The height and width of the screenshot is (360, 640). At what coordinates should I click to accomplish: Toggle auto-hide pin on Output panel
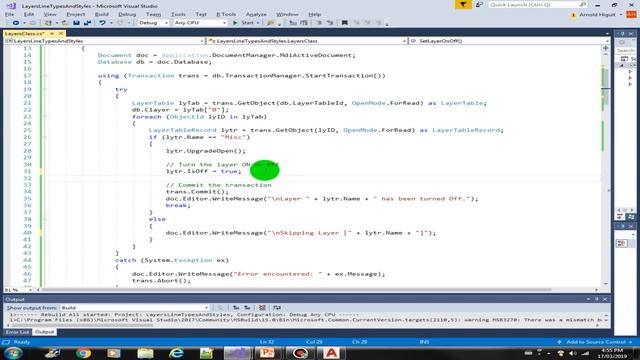click(x=596, y=299)
